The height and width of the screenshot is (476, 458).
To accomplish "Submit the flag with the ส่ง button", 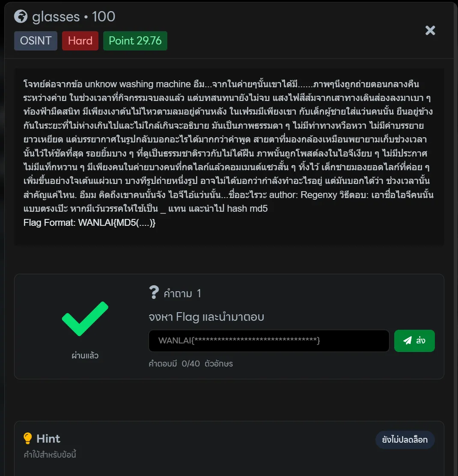I will coord(414,340).
